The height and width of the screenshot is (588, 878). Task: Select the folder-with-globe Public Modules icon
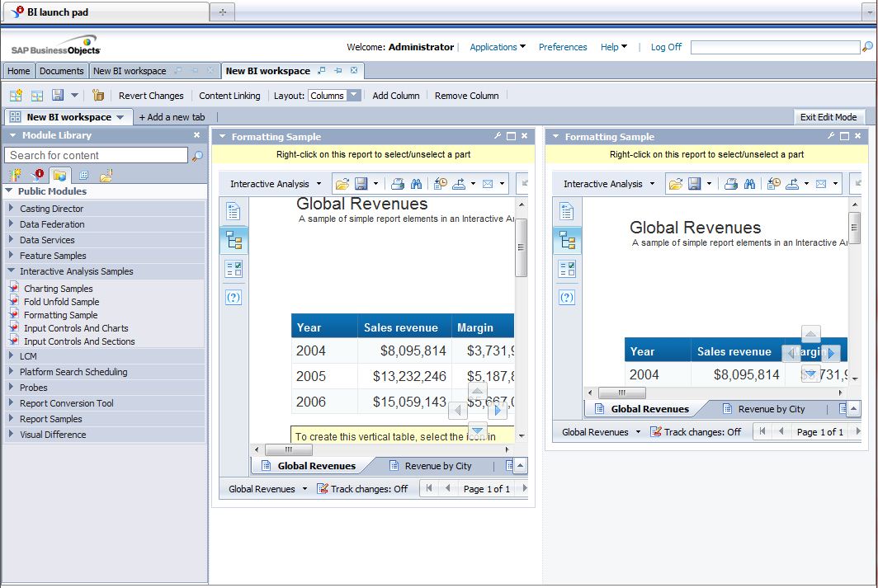tap(60, 176)
